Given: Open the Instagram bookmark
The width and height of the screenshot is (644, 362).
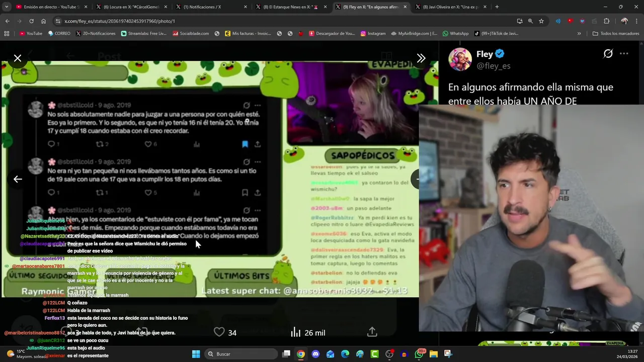Looking at the screenshot, I should pyautogui.click(x=373, y=34).
